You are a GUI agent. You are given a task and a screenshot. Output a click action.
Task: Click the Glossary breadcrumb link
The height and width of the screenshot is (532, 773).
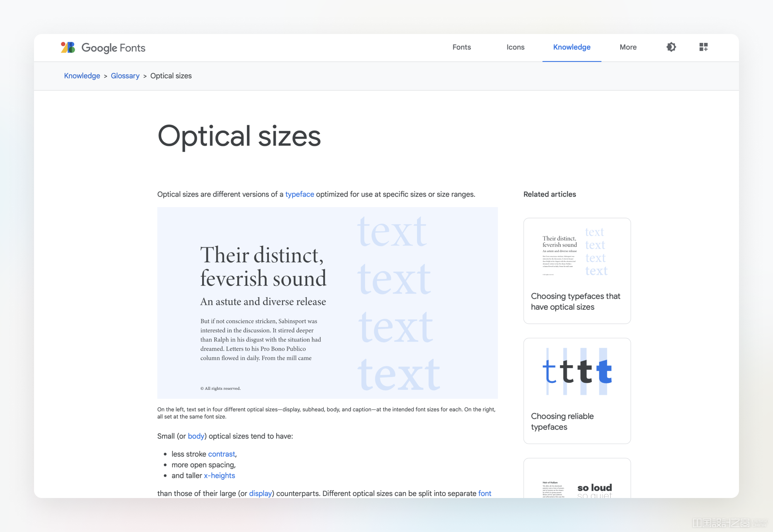coord(125,75)
